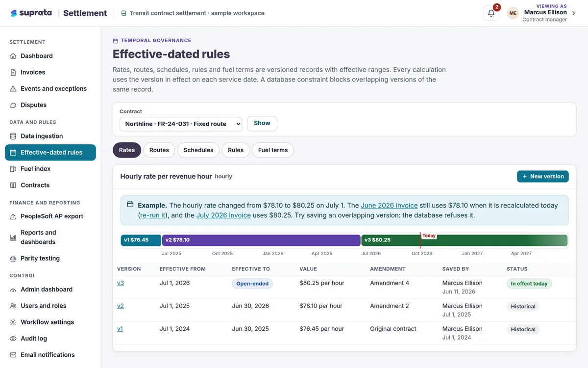The height and width of the screenshot is (368, 588).
Task: Switch to the Routes tab
Action: [x=159, y=150]
